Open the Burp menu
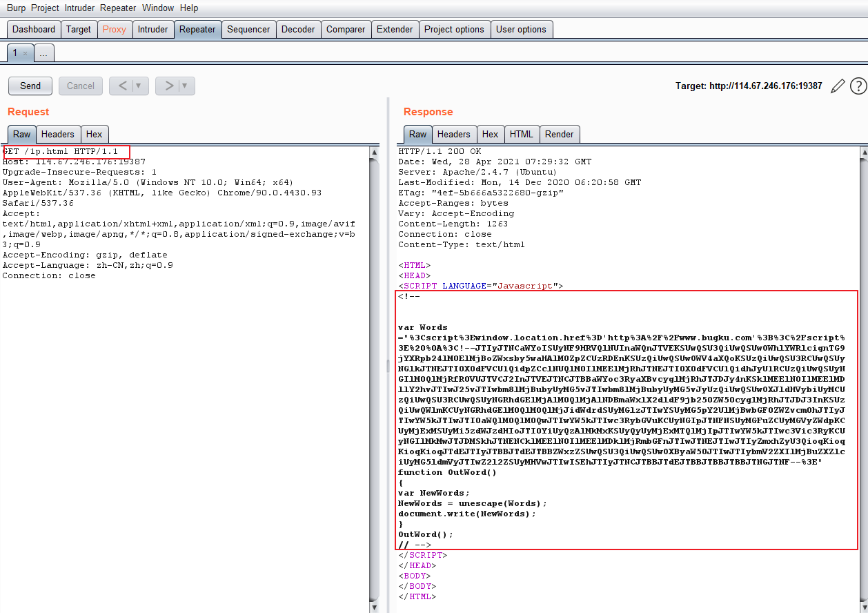868x613 pixels. point(17,8)
